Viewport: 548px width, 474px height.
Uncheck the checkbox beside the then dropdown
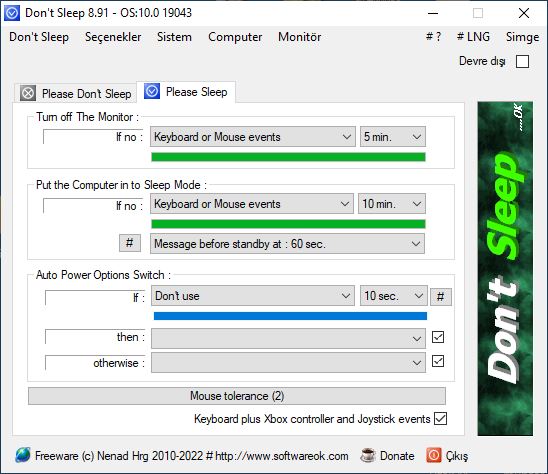tap(438, 337)
